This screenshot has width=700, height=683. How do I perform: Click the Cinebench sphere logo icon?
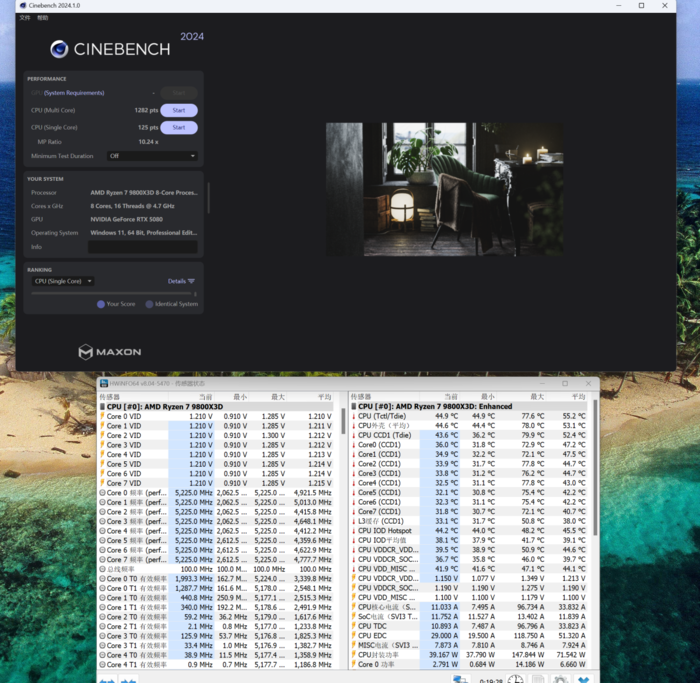point(59,49)
